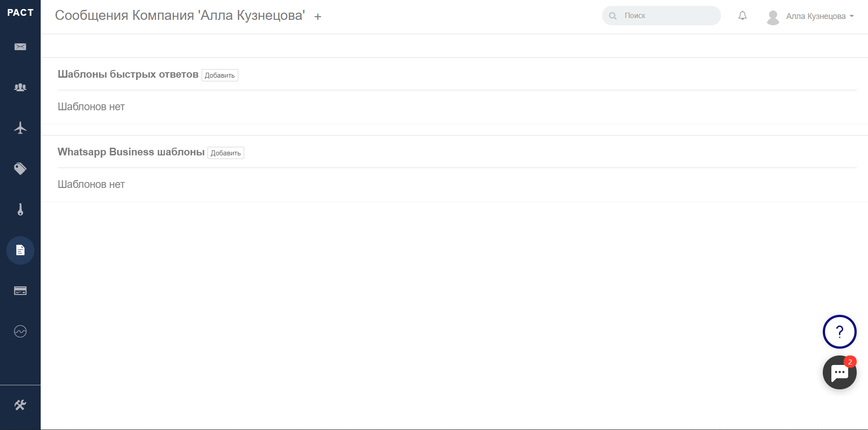Open the billing card icon
The height and width of the screenshot is (430, 868).
20,291
